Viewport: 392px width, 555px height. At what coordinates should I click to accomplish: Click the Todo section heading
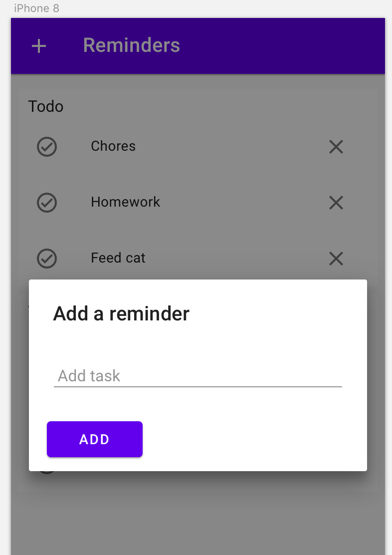click(46, 106)
